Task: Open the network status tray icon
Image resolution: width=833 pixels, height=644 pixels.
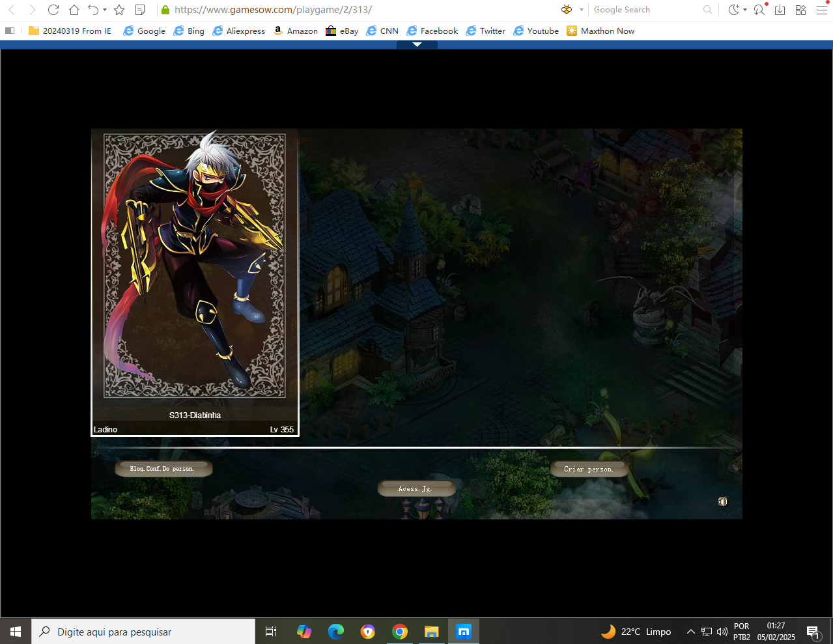Action: pos(707,632)
